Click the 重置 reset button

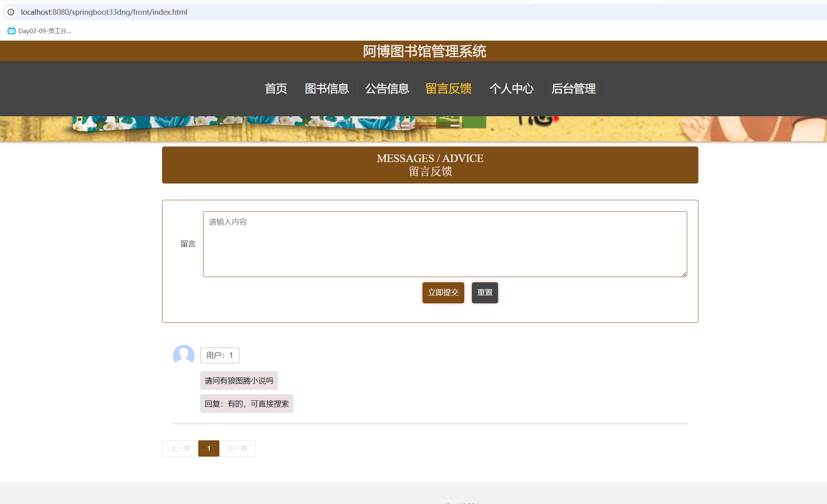point(485,293)
